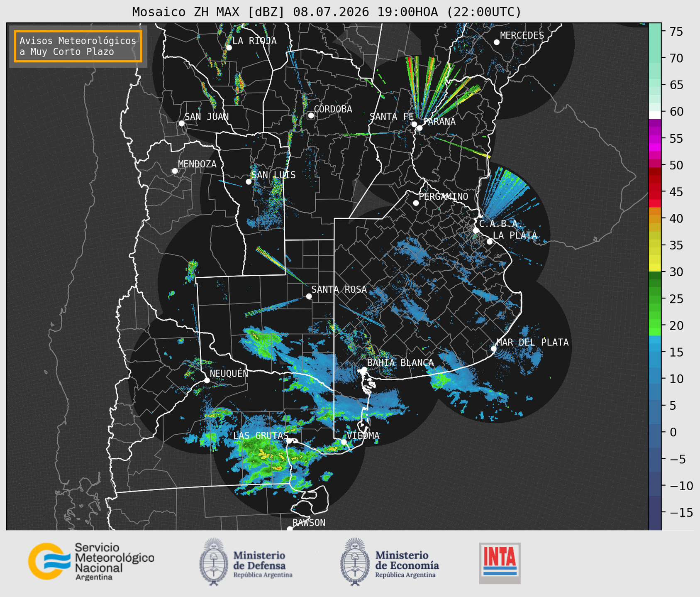The height and width of the screenshot is (597, 700).
Task: Select the Mar del Plata marker dot
Action: (493, 348)
